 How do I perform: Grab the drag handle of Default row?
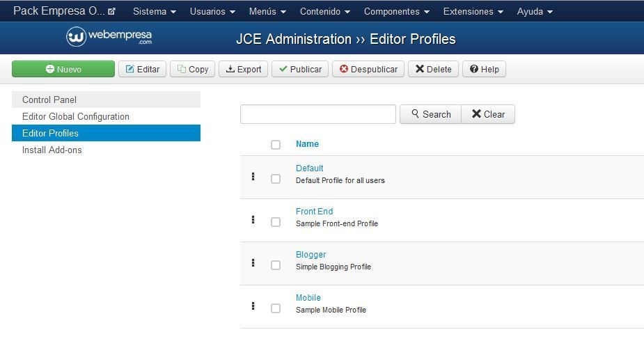tap(253, 177)
